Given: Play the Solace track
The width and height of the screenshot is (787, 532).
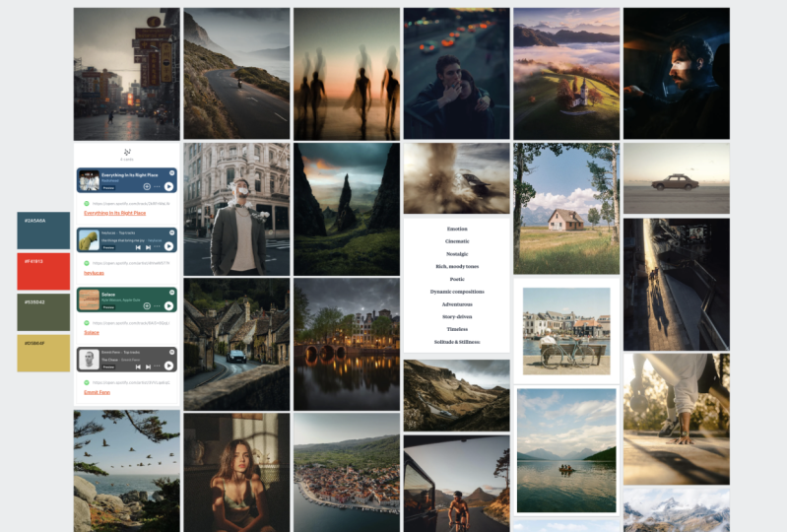Looking at the screenshot, I should pyautogui.click(x=168, y=305).
